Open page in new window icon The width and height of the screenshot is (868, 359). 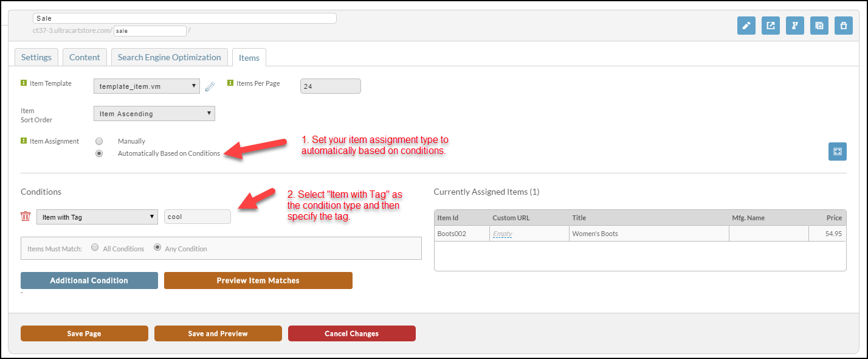771,26
